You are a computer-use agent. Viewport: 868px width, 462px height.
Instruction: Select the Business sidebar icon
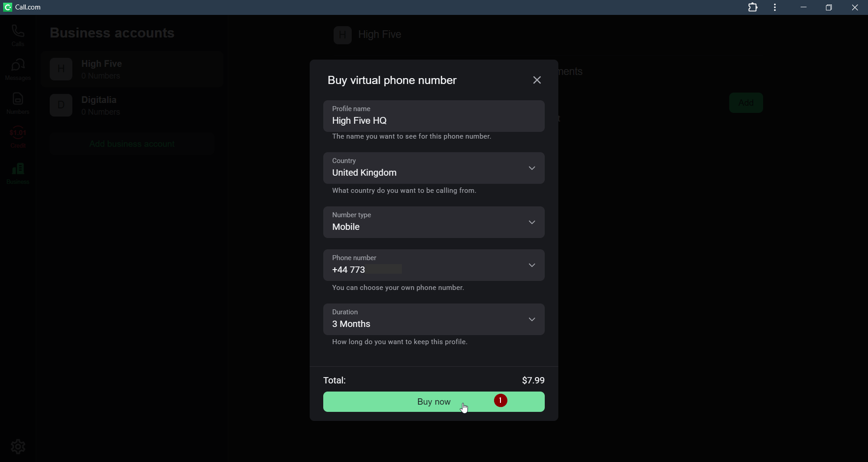pyautogui.click(x=18, y=173)
